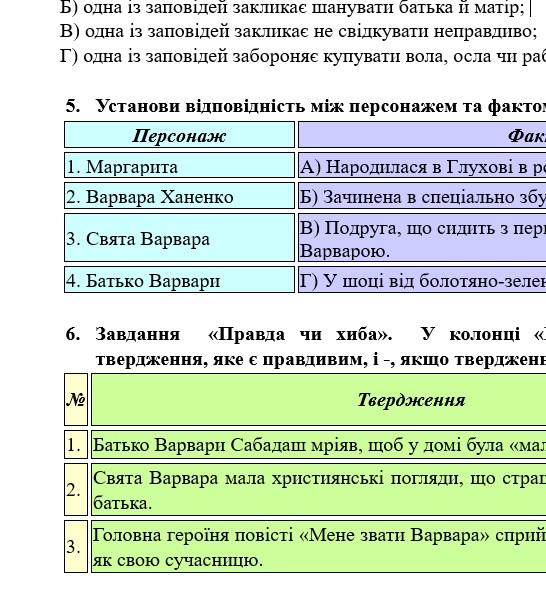Viewport: 546px width, 602px height.
Task: Select the cell "3. Свята Варвара"
Action: (x=179, y=238)
